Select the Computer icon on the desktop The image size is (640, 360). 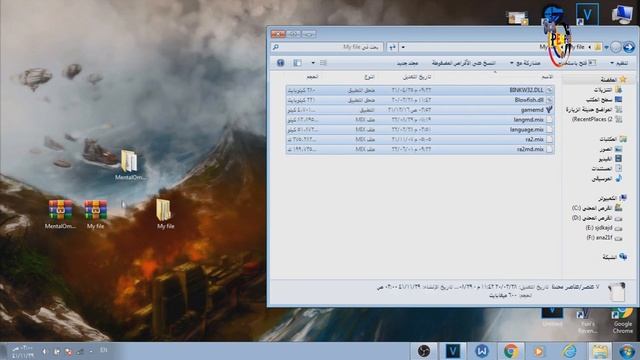622,14
